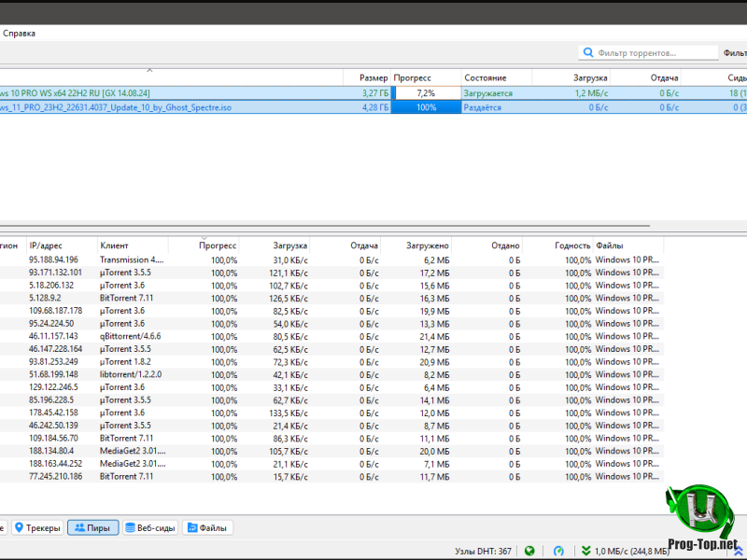This screenshot has height=560, width=747.
Task: Click the search magnifier in torrent filter
Action: click(588, 53)
